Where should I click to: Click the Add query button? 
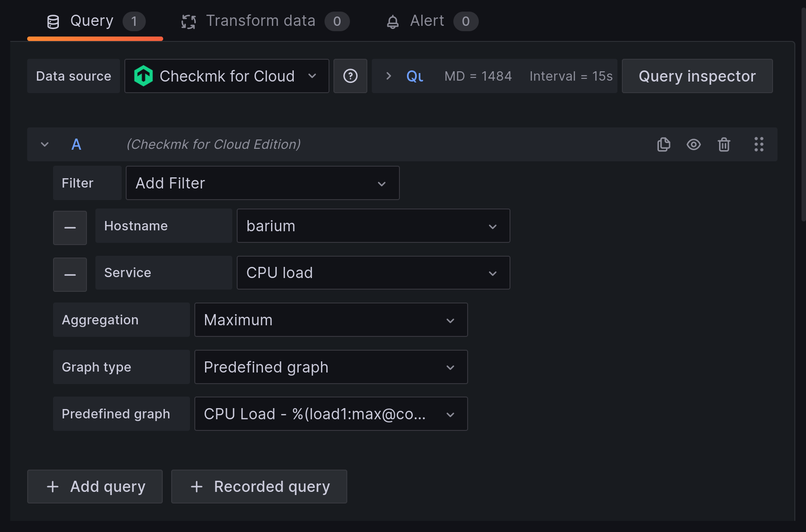coord(95,486)
